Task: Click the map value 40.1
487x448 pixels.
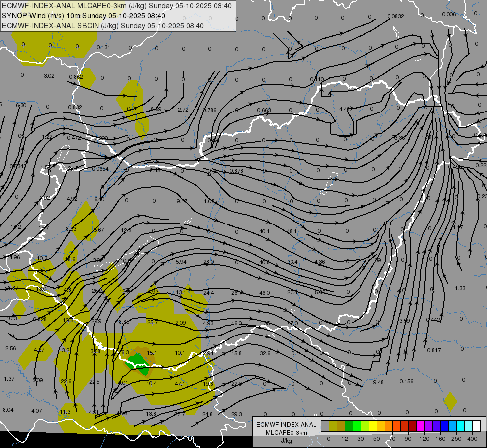Action: coord(264,231)
